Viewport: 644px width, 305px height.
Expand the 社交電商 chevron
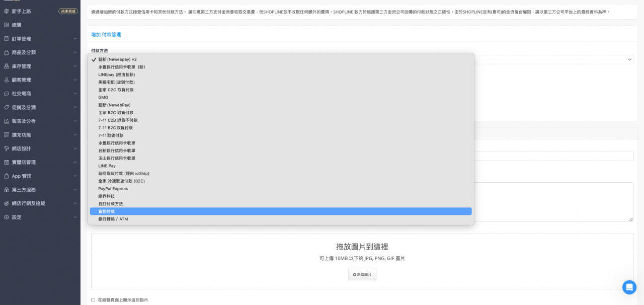click(x=75, y=94)
